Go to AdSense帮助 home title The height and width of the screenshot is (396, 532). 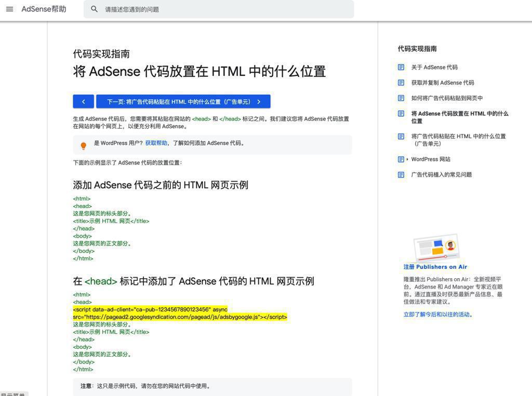tap(44, 9)
